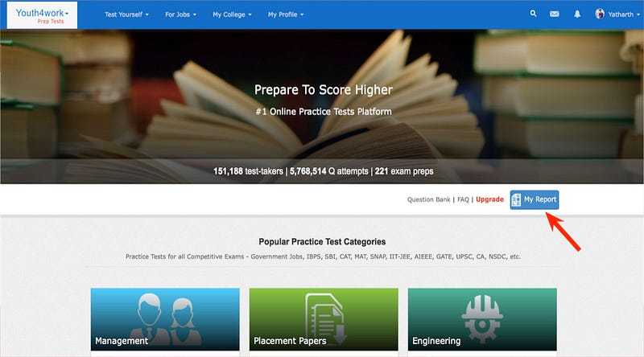Click the Popular Practice Test Categories heading

point(322,242)
